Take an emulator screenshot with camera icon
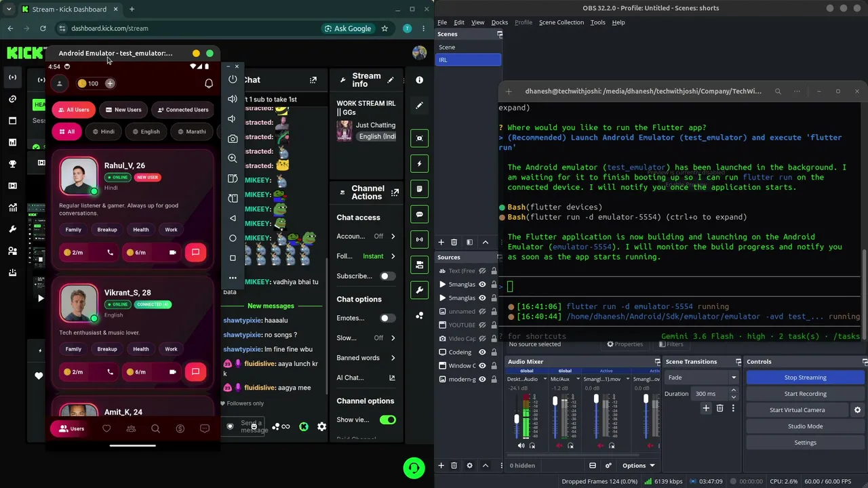The image size is (868, 488). pos(233,138)
